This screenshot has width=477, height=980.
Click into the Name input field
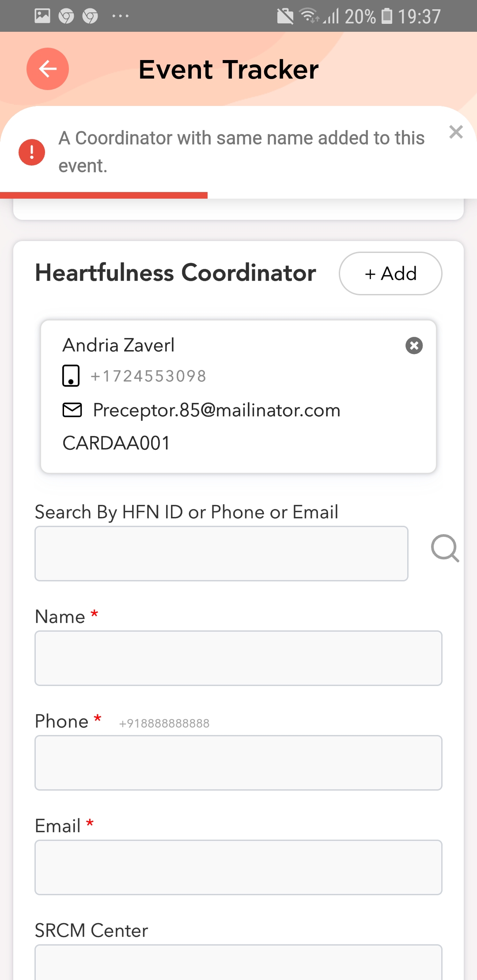pos(238,658)
